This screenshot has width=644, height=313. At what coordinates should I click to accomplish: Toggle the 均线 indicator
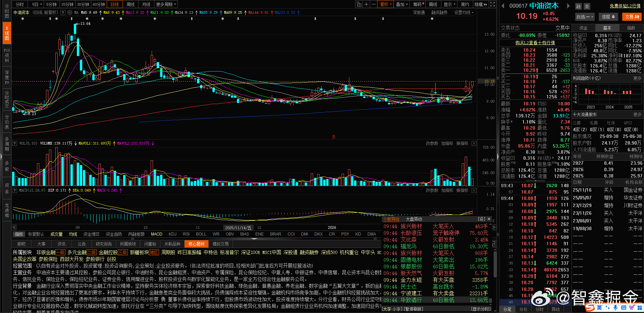tap(73, 234)
